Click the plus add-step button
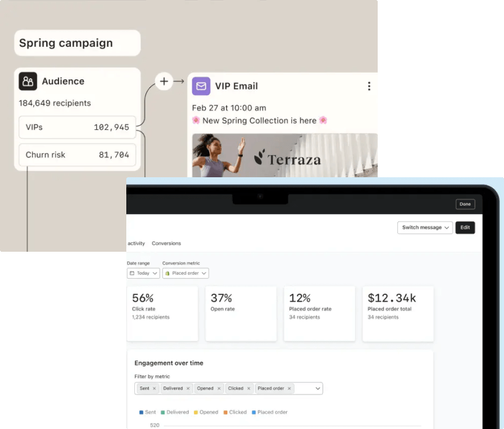Viewport: 504px width, 429px height. 164,81
